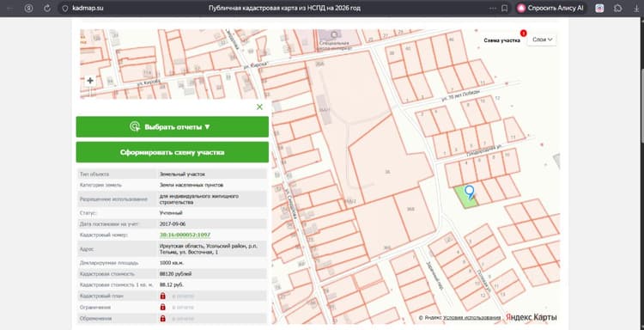
Task: Click the blue location pin on the map
Action: click(x=469, y=192)
